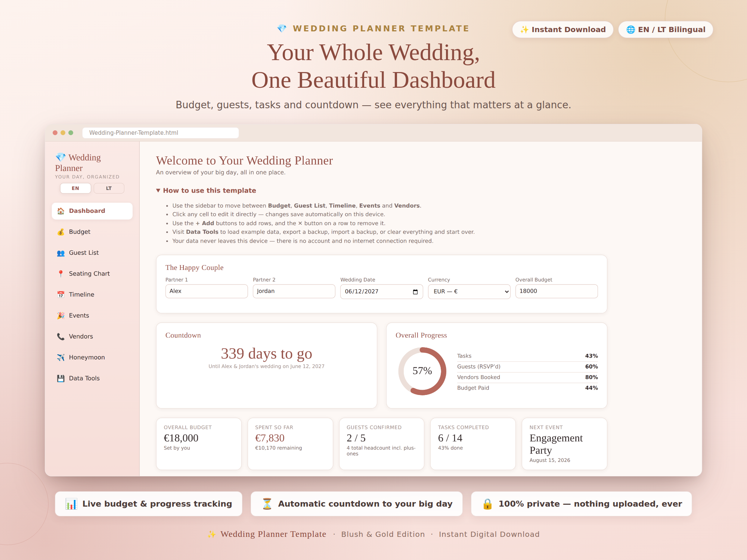Click the party popper Events icon
Image resolution: width=747 pixels, height=560 pixels.
tap(61, 315)
